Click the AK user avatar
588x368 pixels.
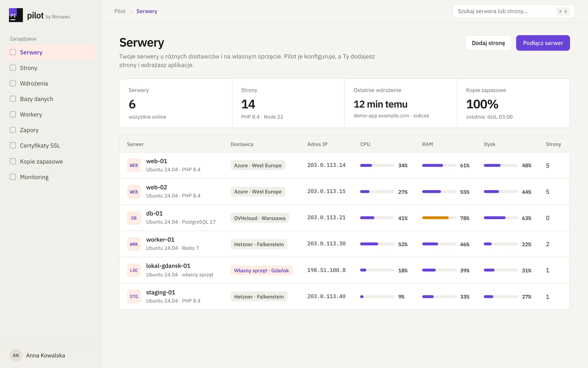click(x=16, y=355)
